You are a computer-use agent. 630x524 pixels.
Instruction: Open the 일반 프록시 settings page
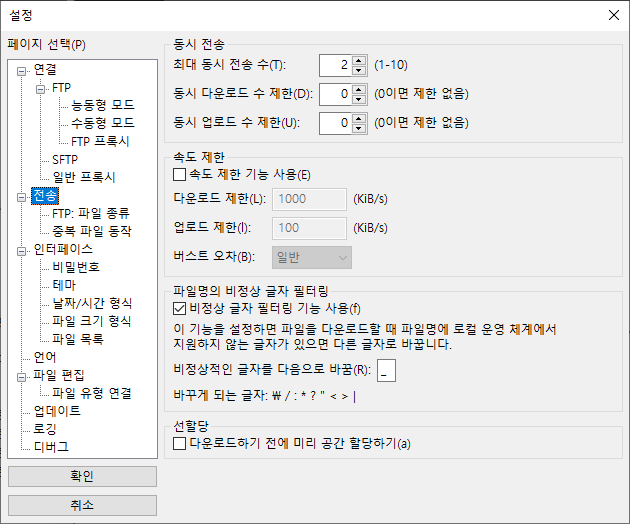pyautogui.click(x=84, y=177)
